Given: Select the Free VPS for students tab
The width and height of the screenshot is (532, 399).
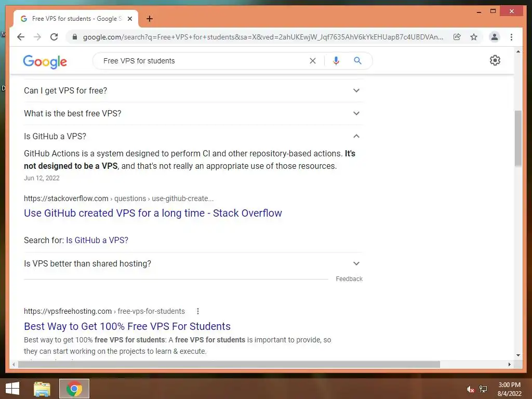Looking at the screenshot, I should coord(76,19).
